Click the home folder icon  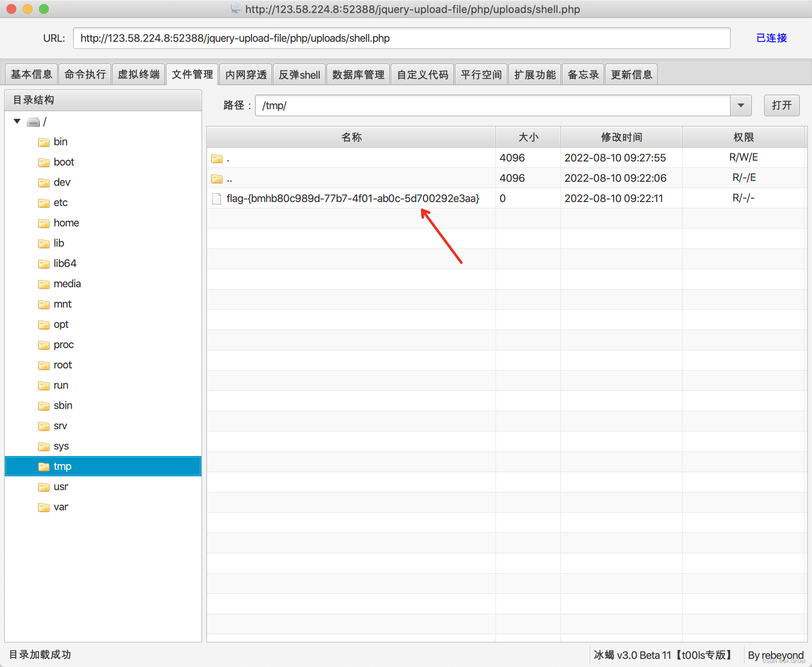(x=43, y=223)
